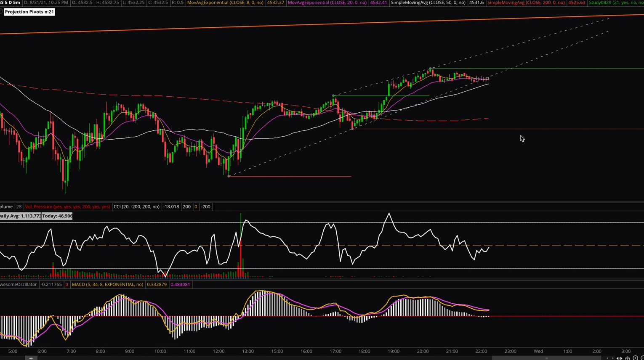
Task: Click the scroll left arrow
Action: click(607, 358)
